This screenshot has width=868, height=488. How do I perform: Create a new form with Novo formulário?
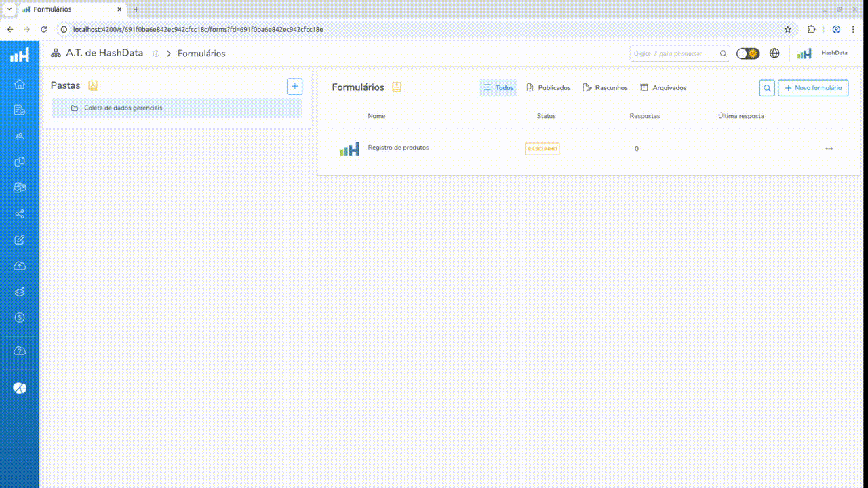812,88
